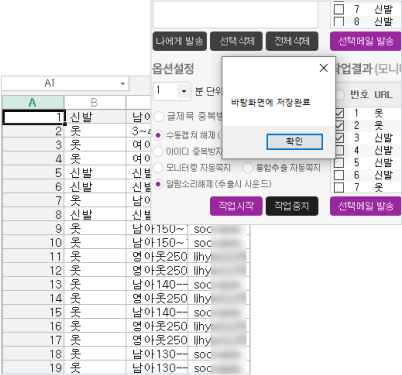402x375 pixels.
Task: Check result row 4 신발 checkbox
Action: coord(339,150)
